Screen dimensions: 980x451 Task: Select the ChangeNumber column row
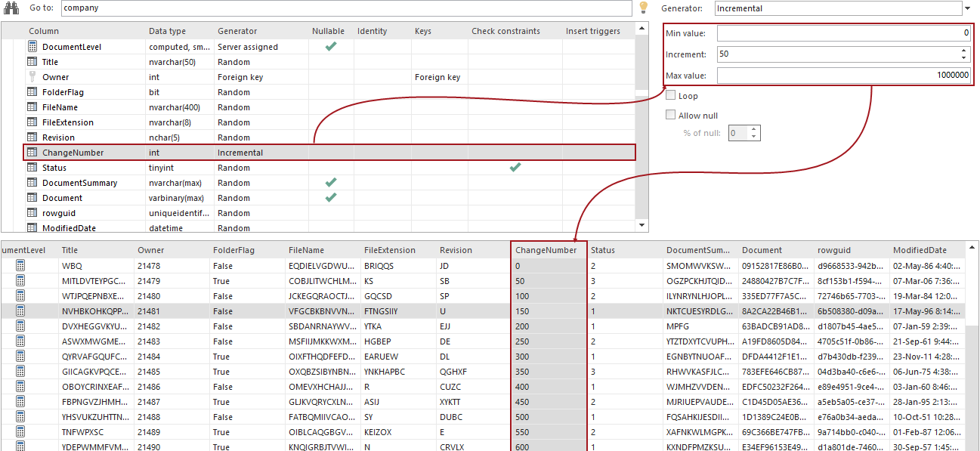[x=329, y=153]
